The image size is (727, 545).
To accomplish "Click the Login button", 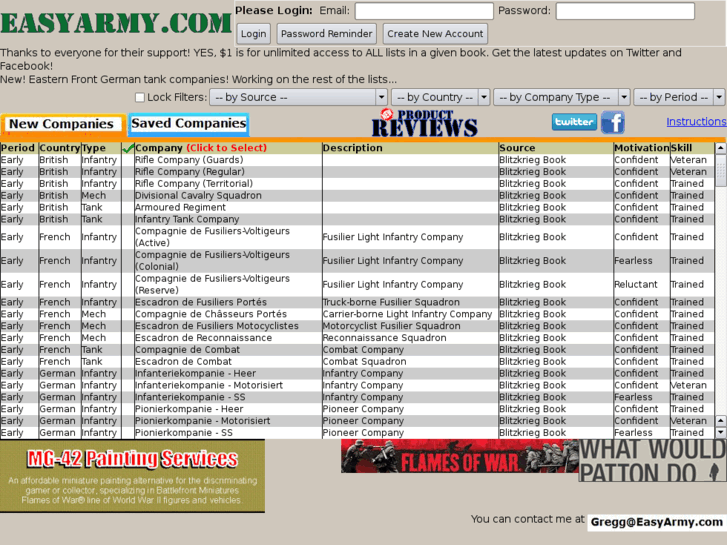I will [254, 34].
